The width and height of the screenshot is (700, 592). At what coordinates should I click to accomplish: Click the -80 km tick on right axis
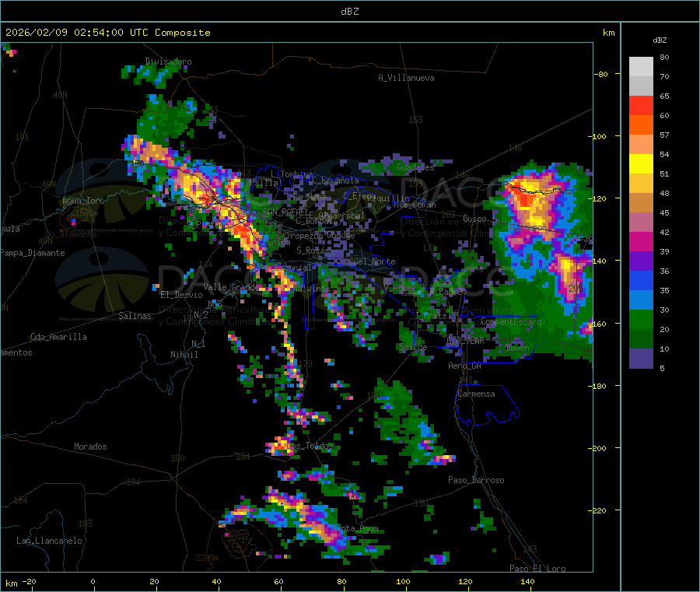click(600, 74)
